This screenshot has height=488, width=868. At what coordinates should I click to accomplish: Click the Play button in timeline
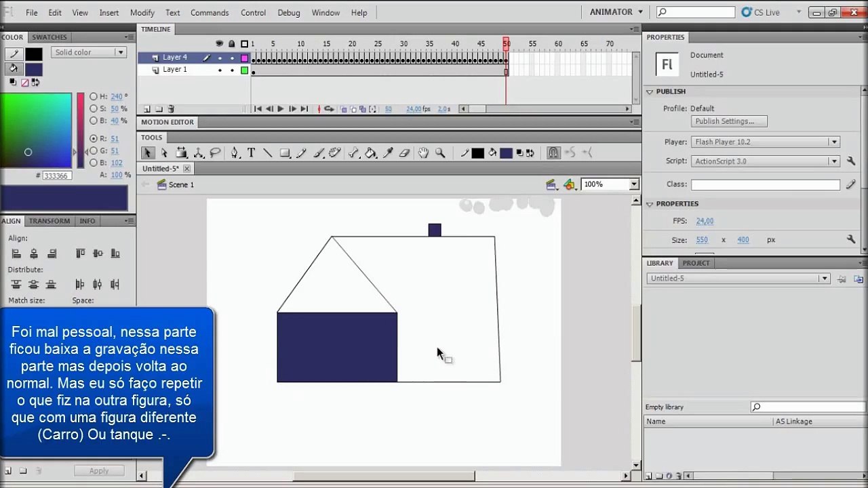281,108
